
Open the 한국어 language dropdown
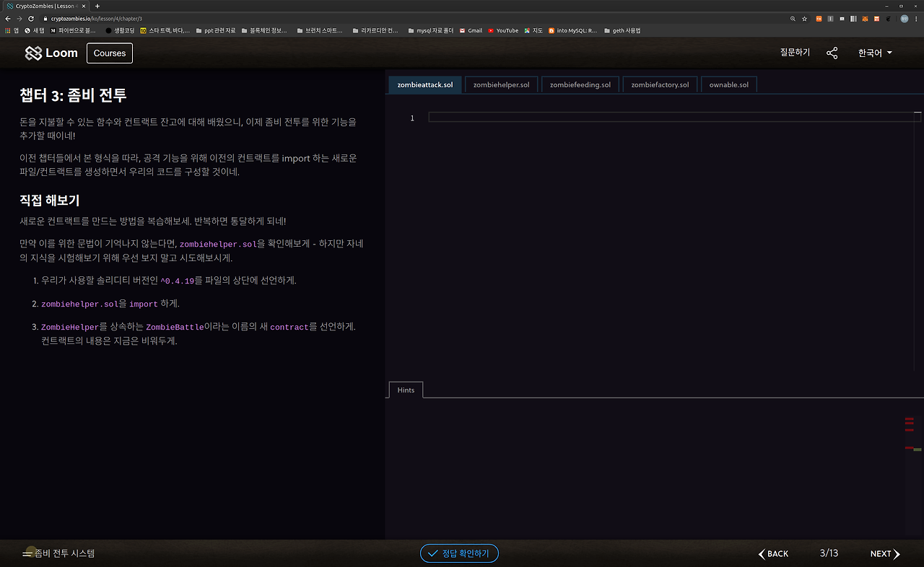875,53
